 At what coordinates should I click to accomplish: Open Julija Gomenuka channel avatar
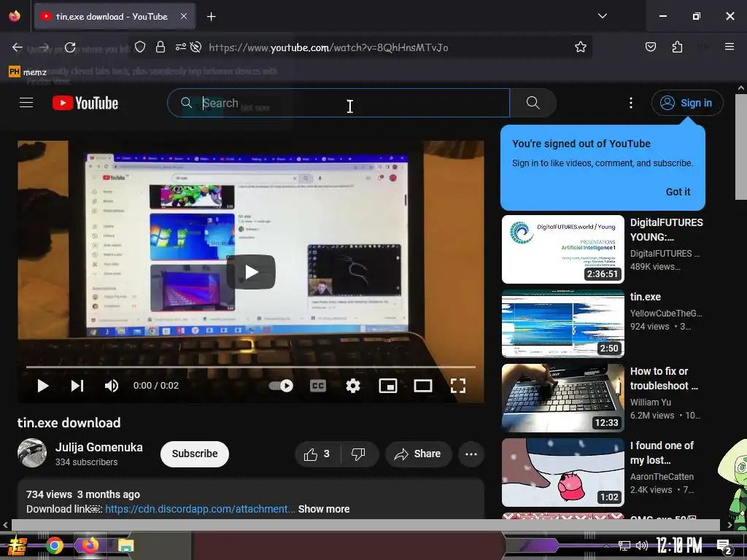click(x=32, y=453)
